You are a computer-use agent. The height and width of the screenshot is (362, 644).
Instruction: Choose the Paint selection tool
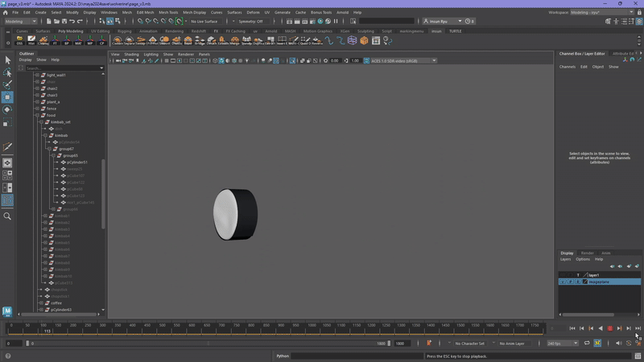click(x=7, y=84)
